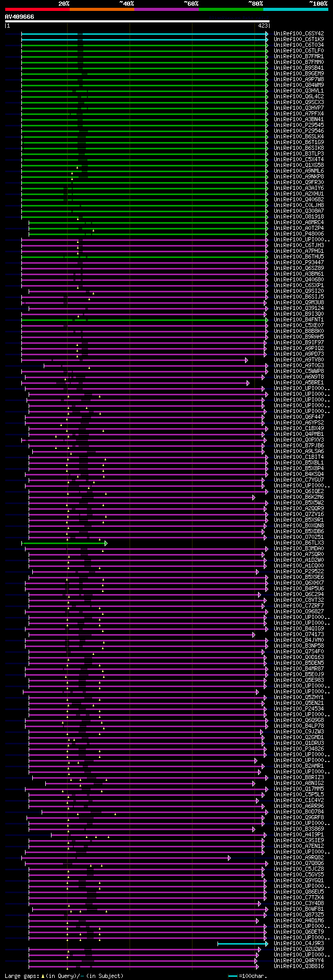
Task: Click the UniRef100_C4J9R3 label
Action: (299, 943)
